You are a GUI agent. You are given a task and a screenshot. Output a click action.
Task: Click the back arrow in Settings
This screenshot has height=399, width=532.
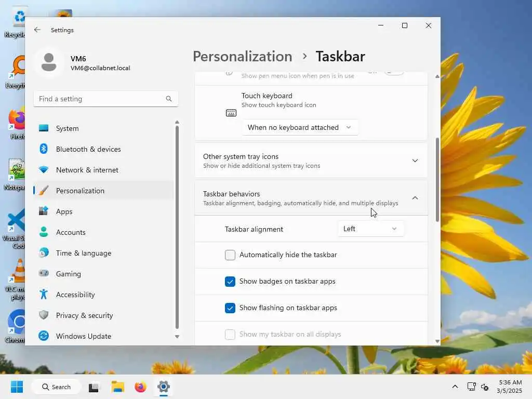tap(37, 30)
